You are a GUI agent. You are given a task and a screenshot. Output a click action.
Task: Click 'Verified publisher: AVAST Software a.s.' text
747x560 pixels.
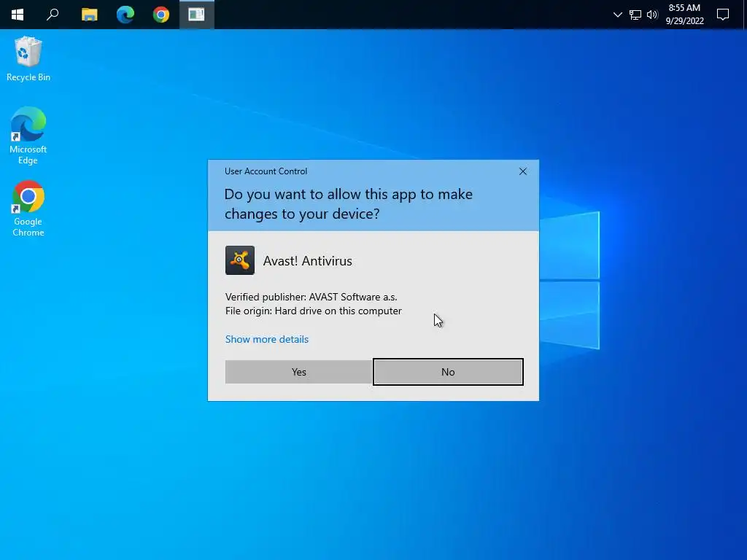tap(311, 297)
